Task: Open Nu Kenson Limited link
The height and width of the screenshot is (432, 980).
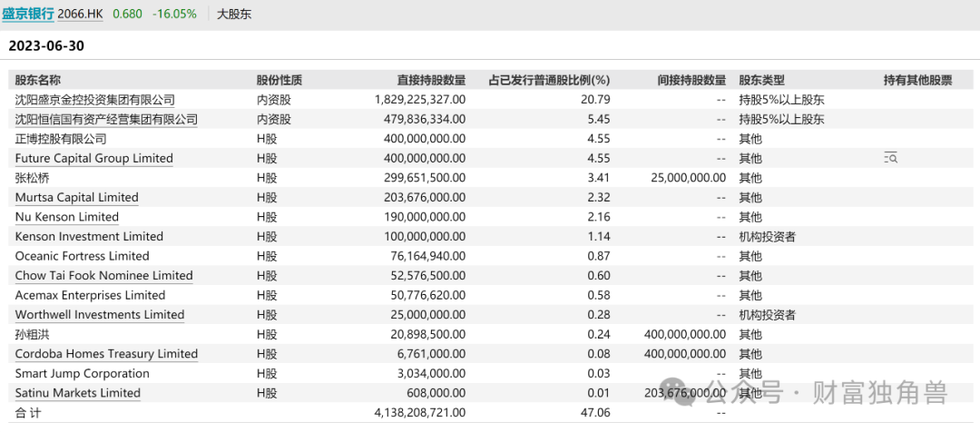Action: coord(67,217)
